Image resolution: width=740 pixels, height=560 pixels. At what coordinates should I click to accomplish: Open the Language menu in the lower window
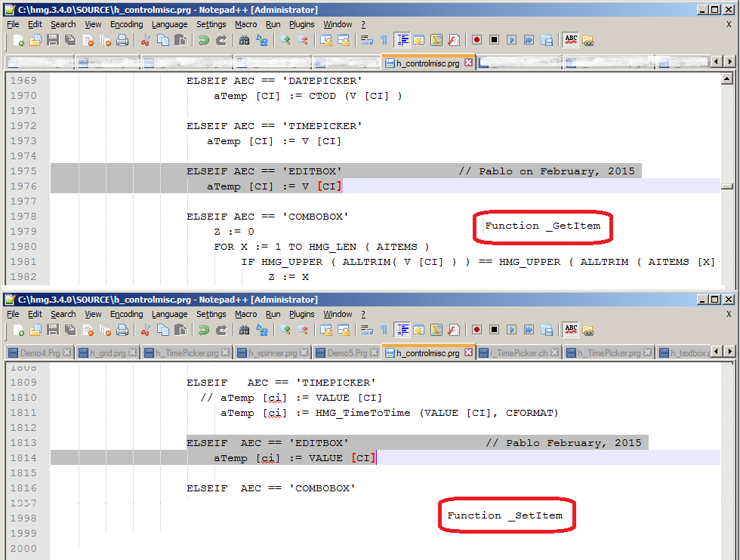169,314
